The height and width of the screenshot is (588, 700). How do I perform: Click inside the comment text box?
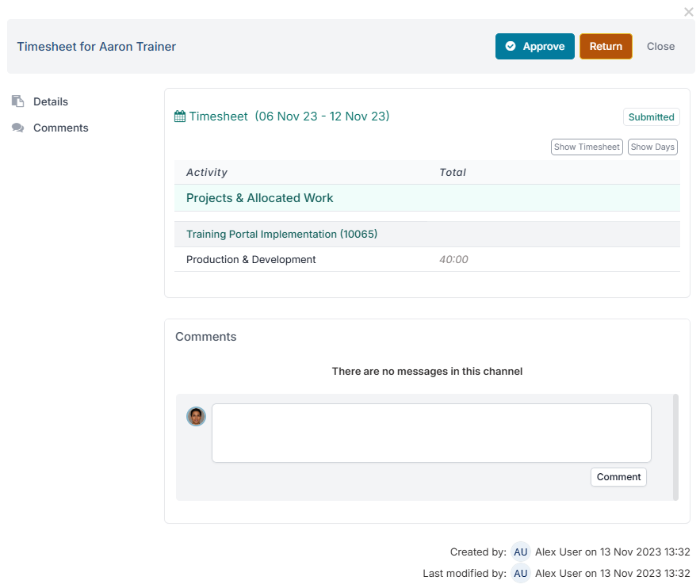click(x=431, y=433)
